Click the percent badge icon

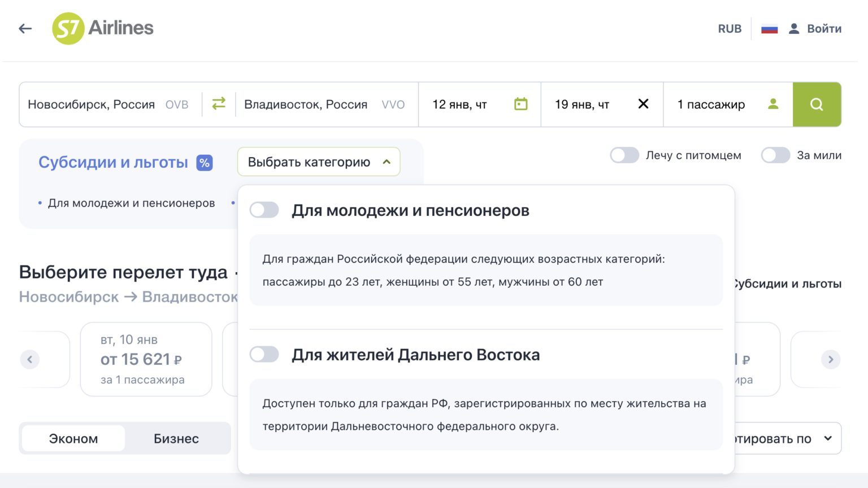click(205, 163)
